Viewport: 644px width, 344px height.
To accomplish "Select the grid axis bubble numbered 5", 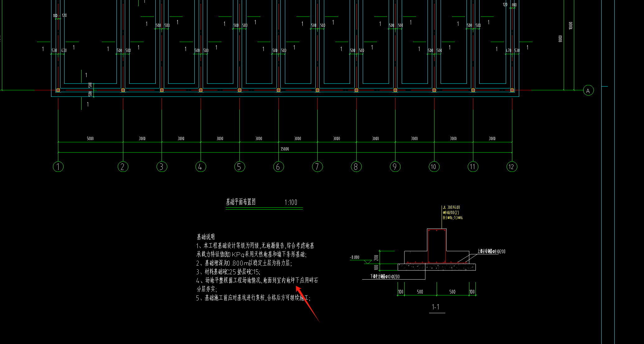I will coord(240,167).
